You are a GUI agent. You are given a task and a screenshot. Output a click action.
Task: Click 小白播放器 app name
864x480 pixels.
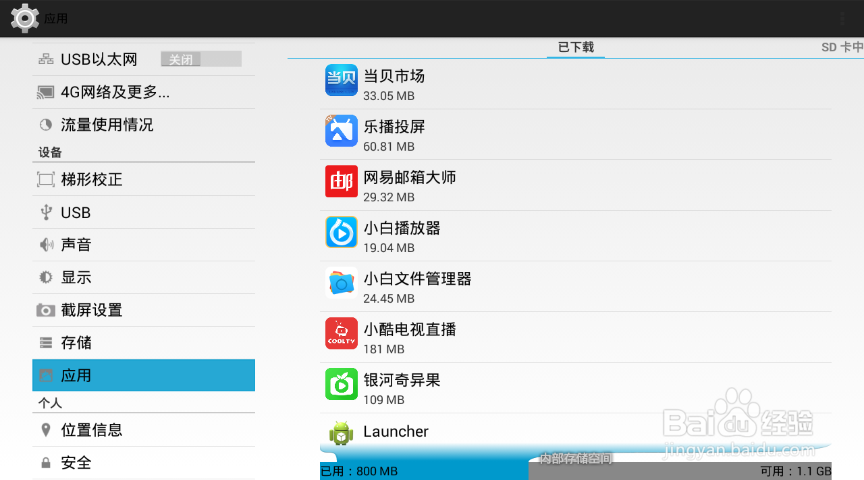[x=402, y=228]
